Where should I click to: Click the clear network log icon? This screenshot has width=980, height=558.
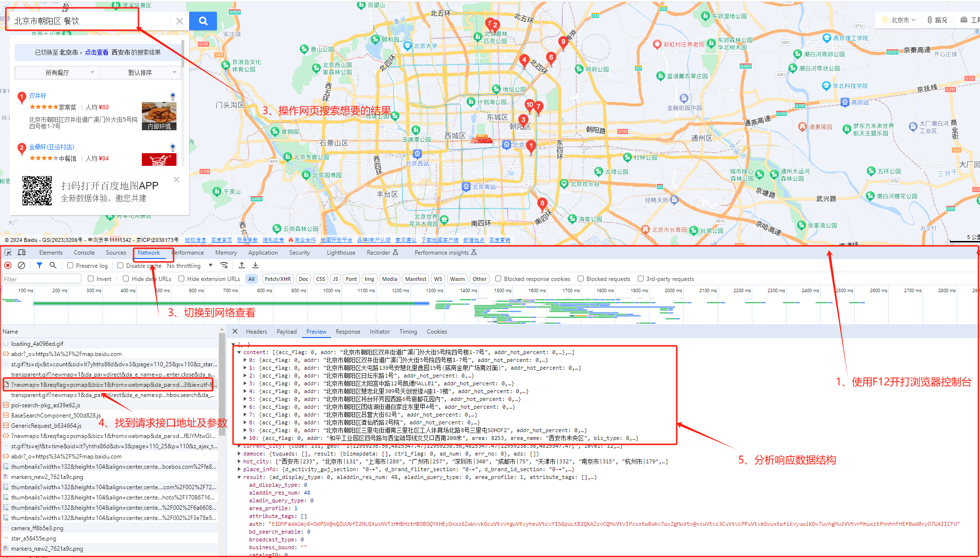click(x=21, y=265)
